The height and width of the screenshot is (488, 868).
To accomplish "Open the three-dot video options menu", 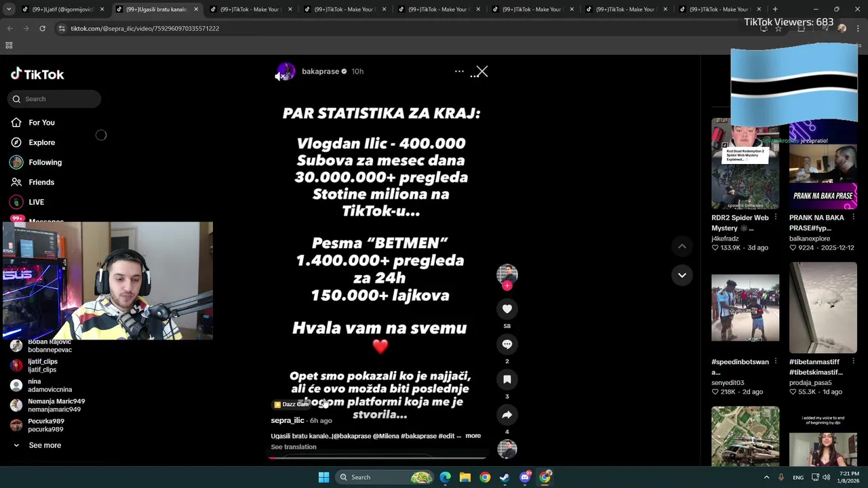I will [459, 71].
